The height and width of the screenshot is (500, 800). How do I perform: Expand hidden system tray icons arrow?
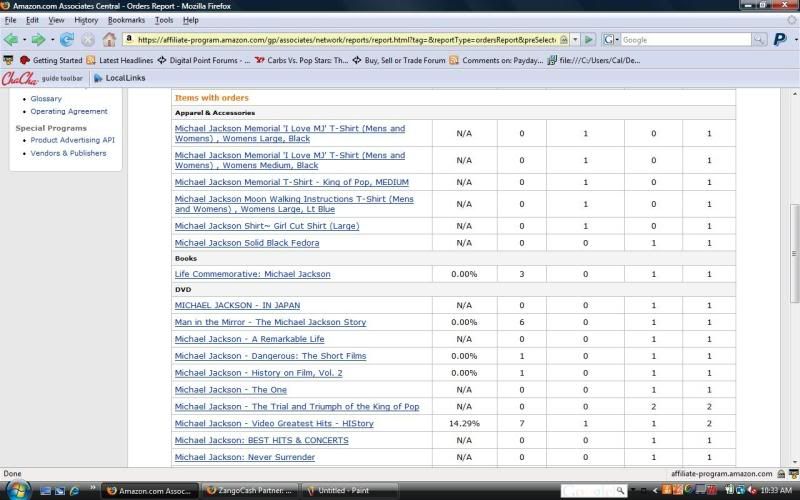655,491
